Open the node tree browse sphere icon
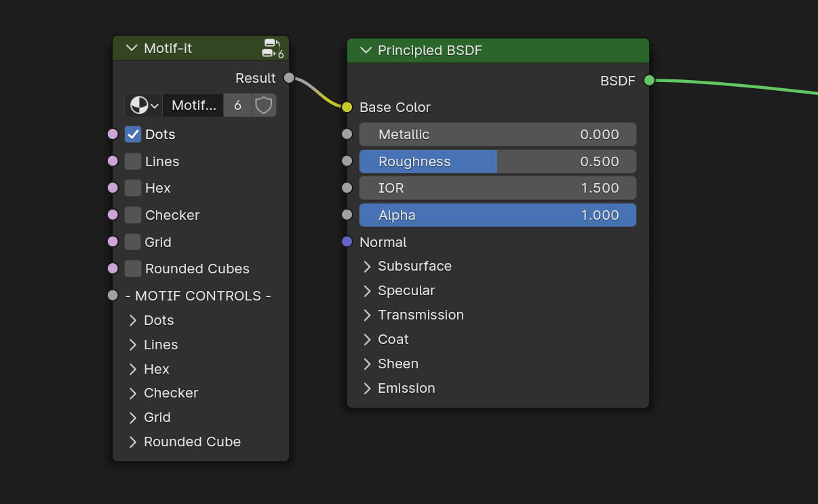The width and height of the screenshot is (818, 504). point(144,105)
